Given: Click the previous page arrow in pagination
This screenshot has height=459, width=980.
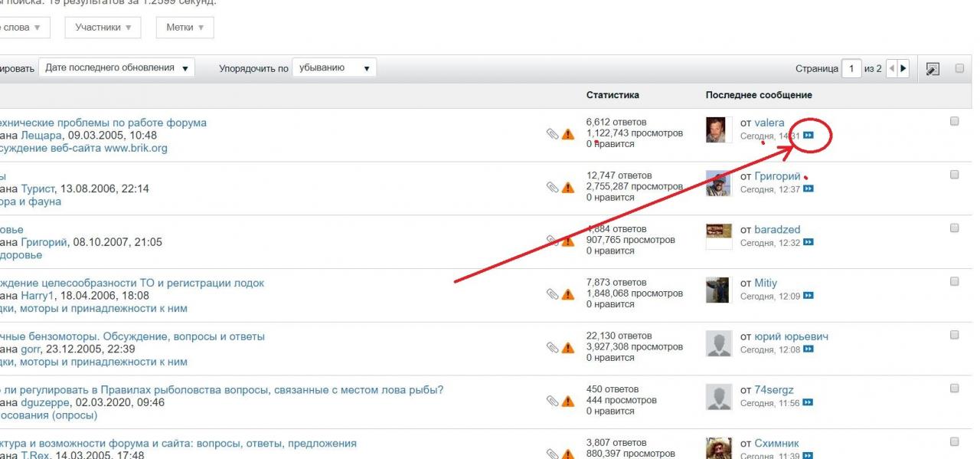Looking at the screenshot, I should (x=891, y=68).
